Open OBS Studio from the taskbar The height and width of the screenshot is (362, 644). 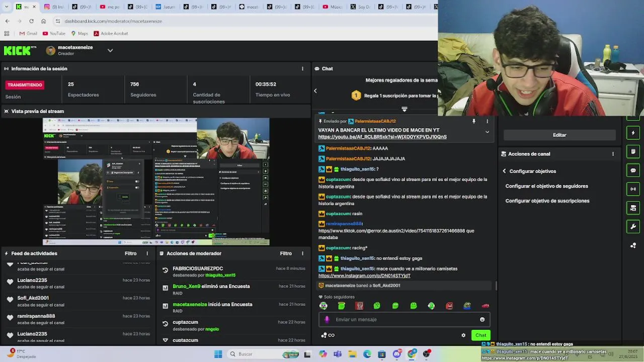click(x=427, y=354)
